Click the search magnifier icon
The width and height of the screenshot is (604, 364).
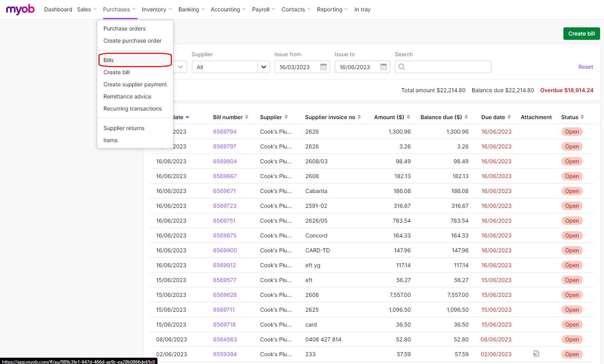402,67
